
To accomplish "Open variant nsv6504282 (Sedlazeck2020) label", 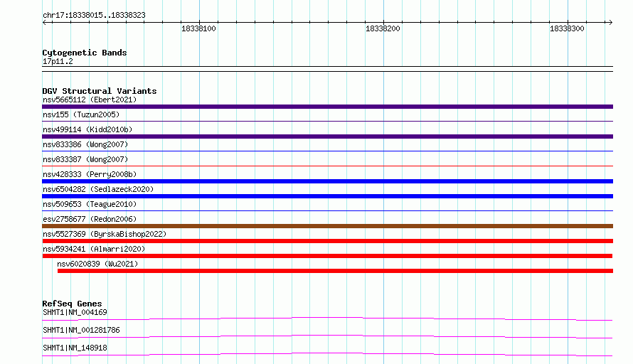I will (x=98, y=189).
